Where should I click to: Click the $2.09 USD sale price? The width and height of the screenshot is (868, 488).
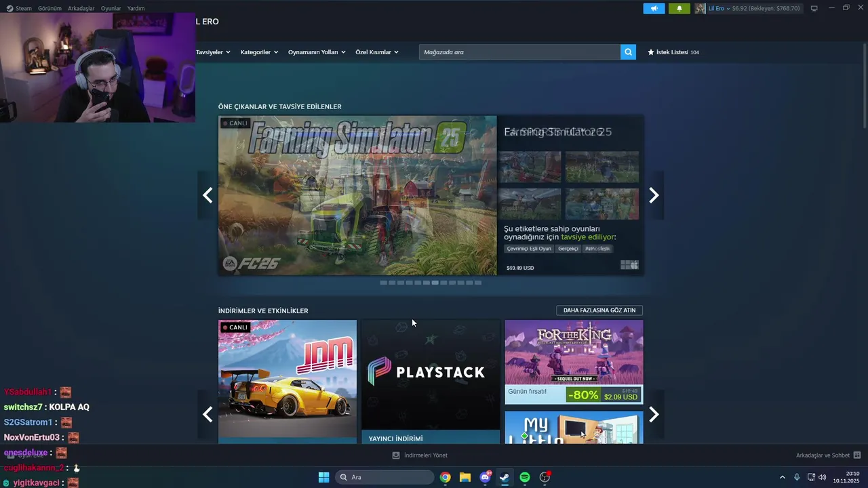tap(620, 397)
